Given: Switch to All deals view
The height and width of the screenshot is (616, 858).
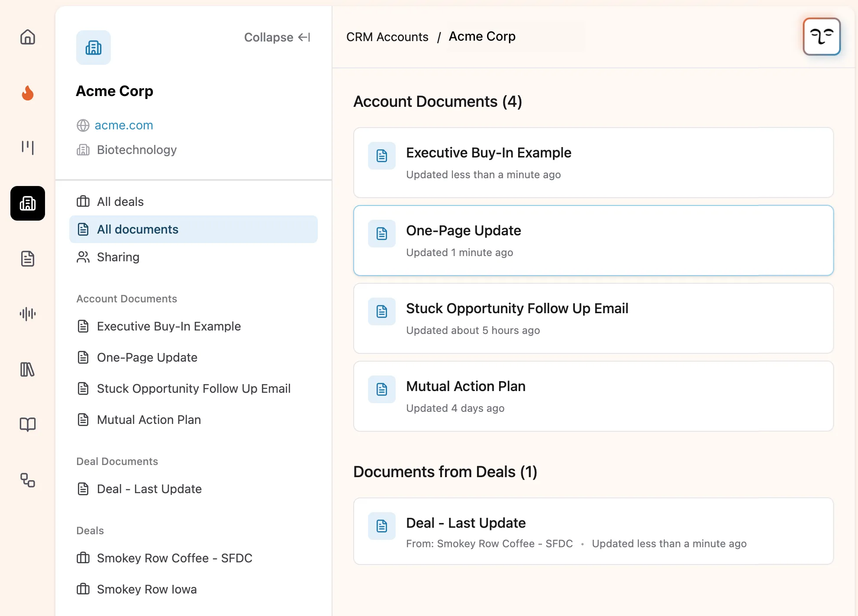Looking at the screenshot, I should click(120, 202).
